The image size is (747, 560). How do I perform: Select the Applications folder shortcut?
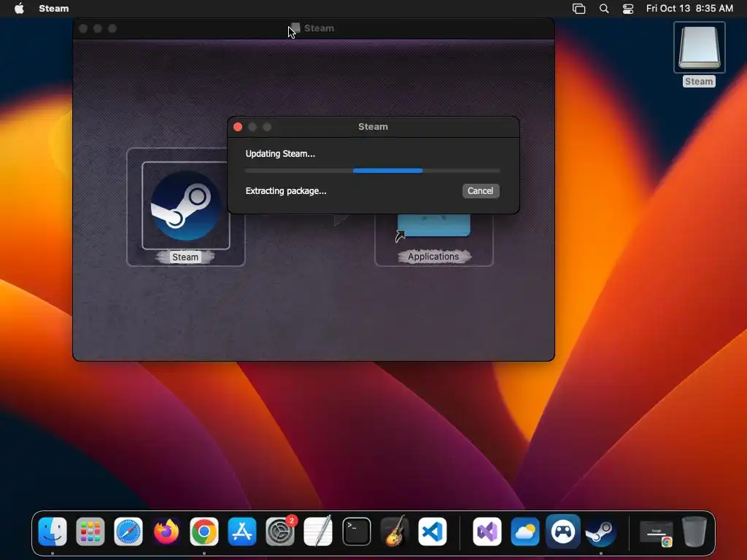433,226
